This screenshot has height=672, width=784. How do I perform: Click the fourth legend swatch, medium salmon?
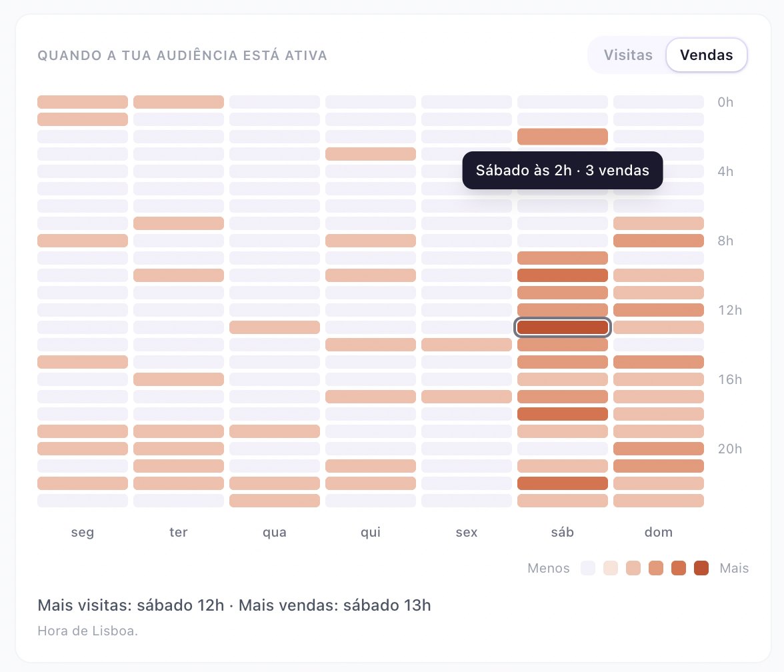click(x=655, y=568)
